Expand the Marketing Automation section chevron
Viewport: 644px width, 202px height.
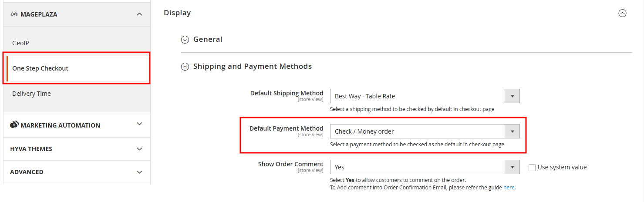[x=139, y=124]
